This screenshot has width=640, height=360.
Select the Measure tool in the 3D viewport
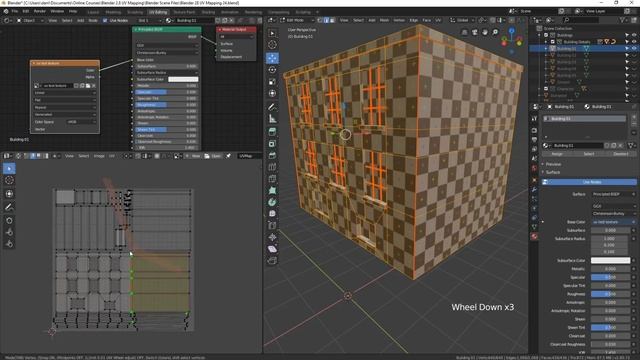pyautogui.click(x=272, y=119)
